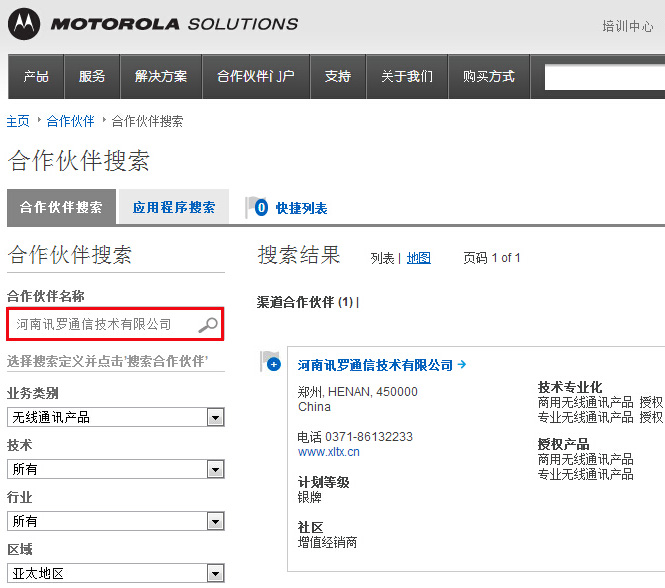Click the quick list flag icon with 0 badge

pos(257,208)
